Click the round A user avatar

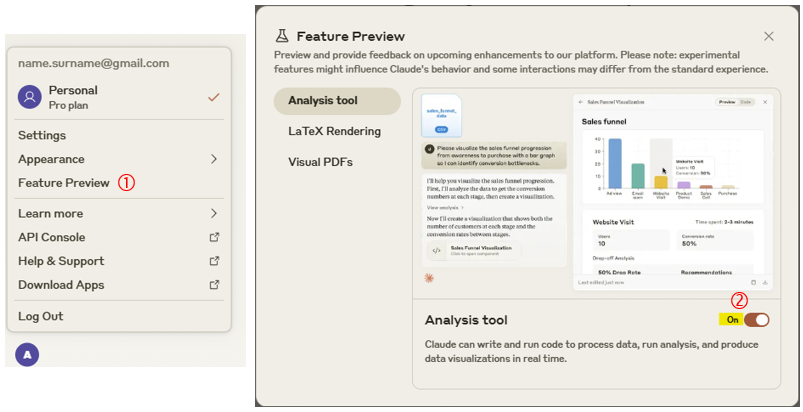click(x=27, y=355)
